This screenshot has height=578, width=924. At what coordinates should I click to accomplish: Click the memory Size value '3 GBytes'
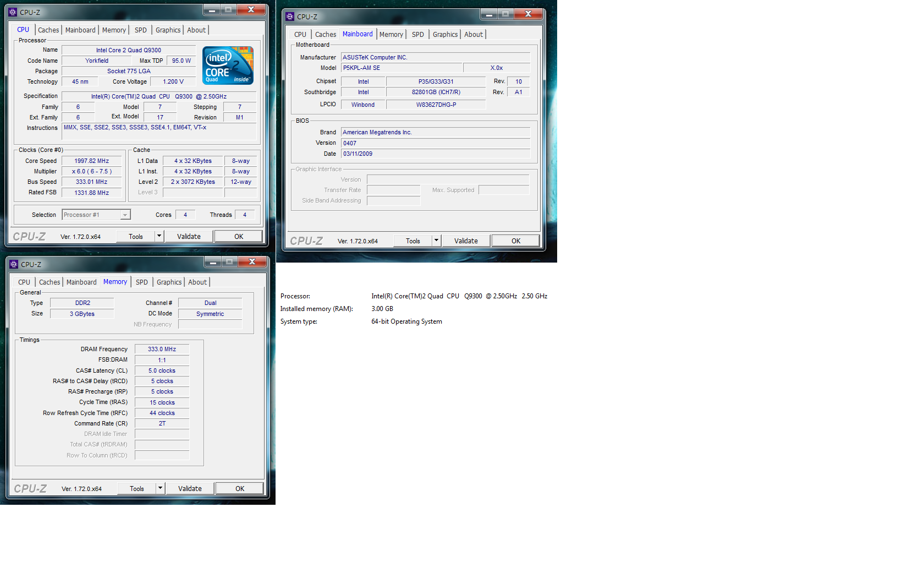[82, 314]
